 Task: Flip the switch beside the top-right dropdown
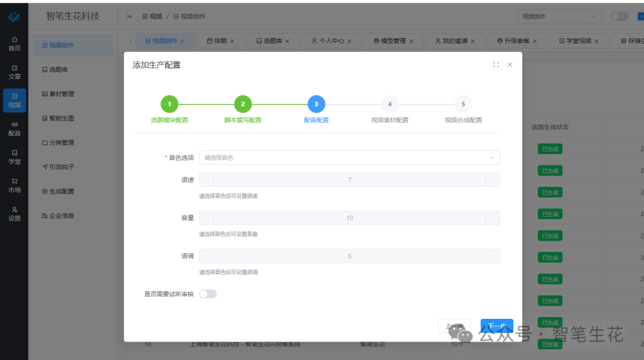pos(619,17)
